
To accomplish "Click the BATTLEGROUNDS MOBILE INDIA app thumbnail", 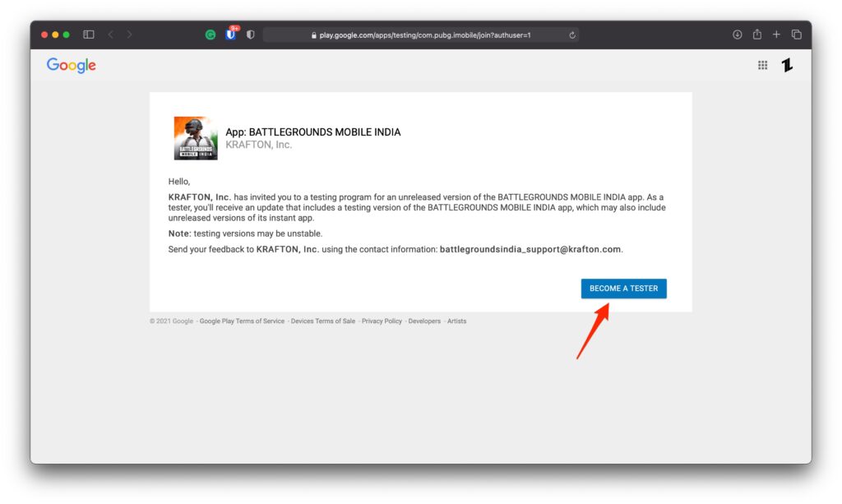I will 196,138.
